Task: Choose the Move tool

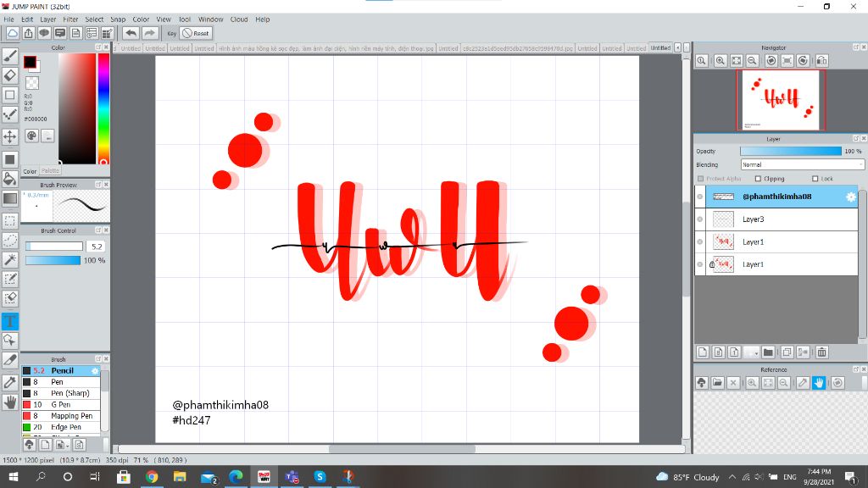Action: coord(10,136)
